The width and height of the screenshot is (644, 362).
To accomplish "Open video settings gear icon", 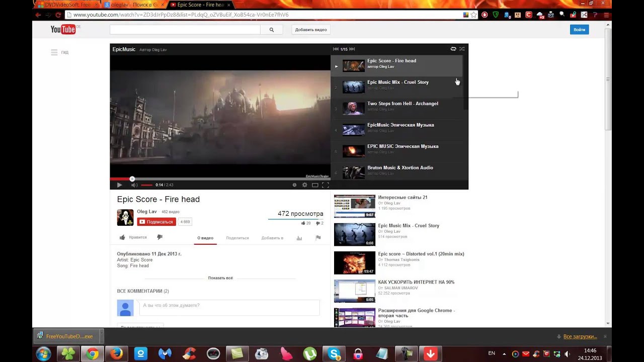I will pyautogui.click(x=304, y=185).
